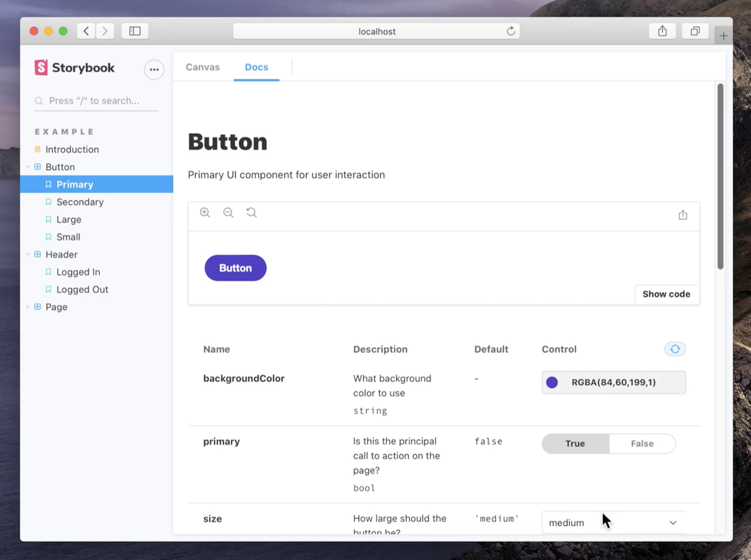Click the Button page heading
The height and width of the screenshot is (560, 751).
[x=228, y=142]
